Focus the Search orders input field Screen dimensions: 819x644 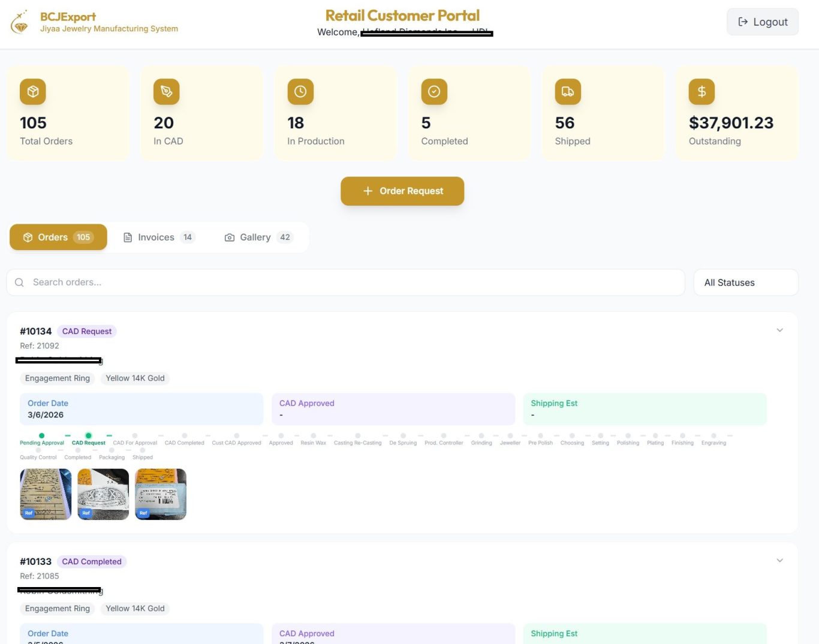pos(354,282)
